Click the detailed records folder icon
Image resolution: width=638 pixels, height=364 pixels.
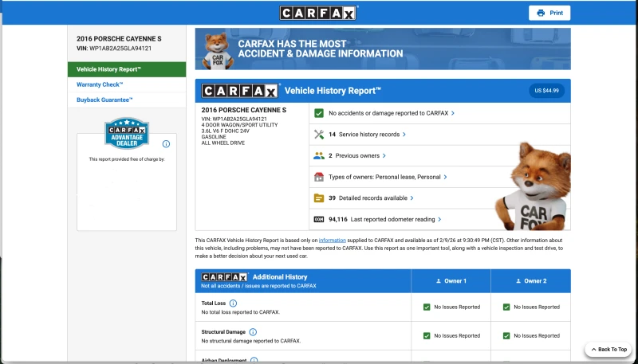click(319, 198)
